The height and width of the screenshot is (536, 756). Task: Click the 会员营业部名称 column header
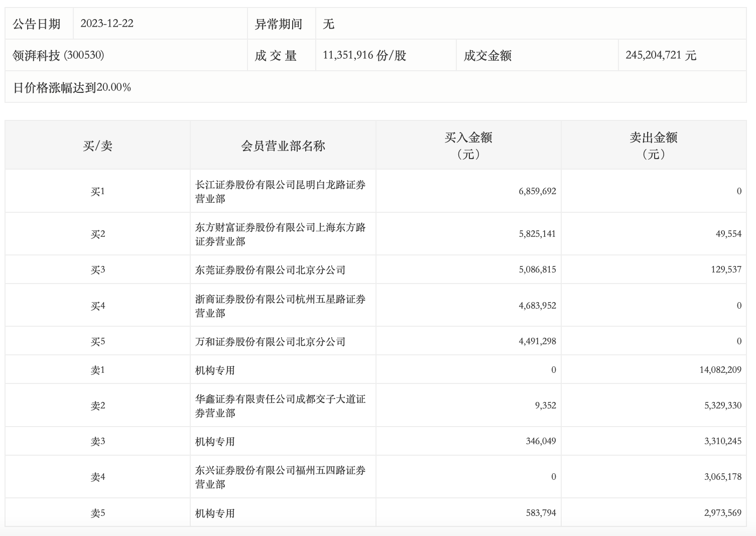point(283,145)
